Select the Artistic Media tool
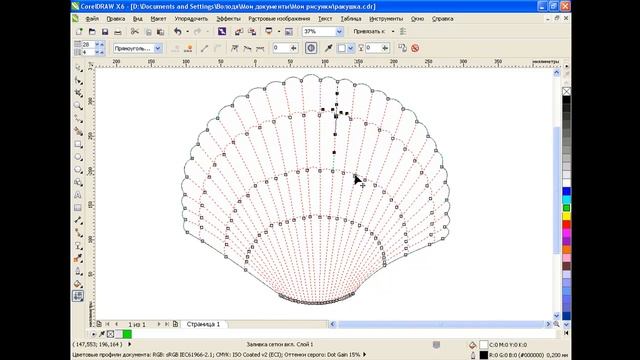640x360 pixels. tap(78, 131)
